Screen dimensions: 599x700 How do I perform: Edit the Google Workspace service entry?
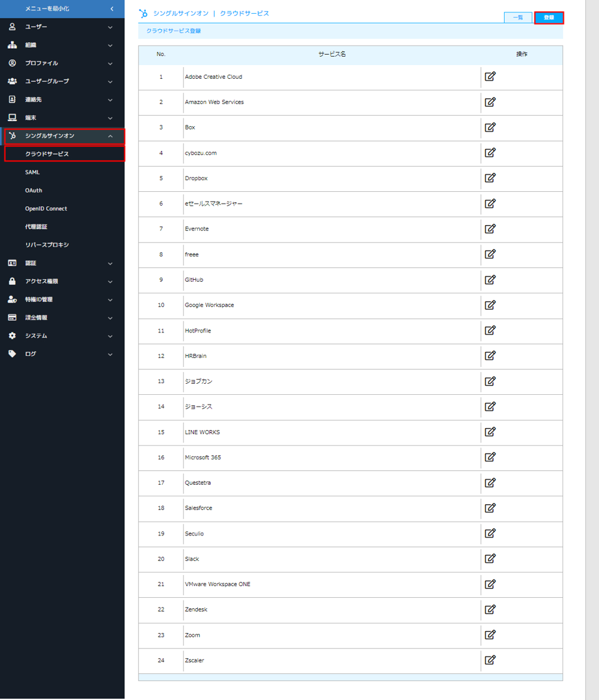[x=490, y=305]
